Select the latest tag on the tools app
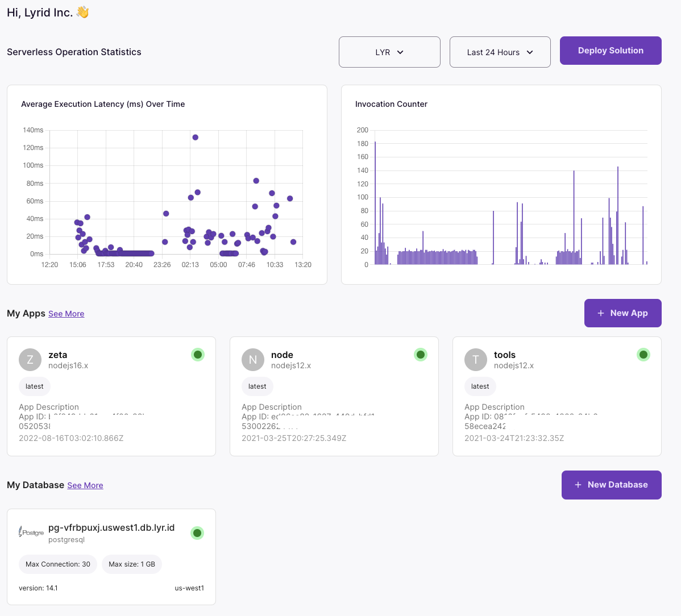 (480, 386)
